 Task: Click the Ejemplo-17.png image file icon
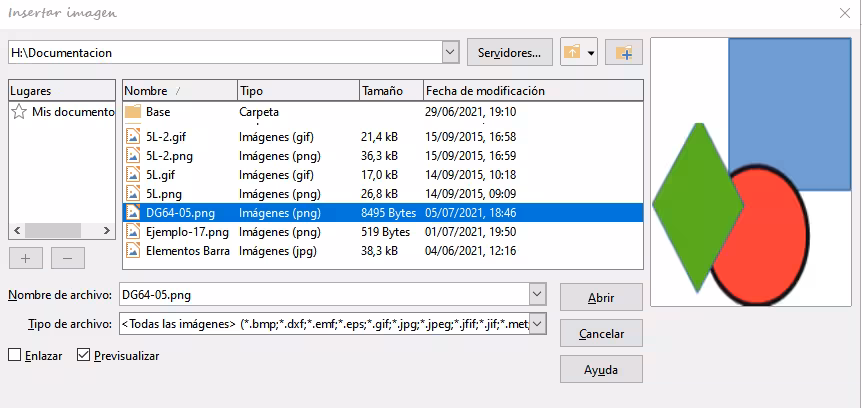point(133,231)
